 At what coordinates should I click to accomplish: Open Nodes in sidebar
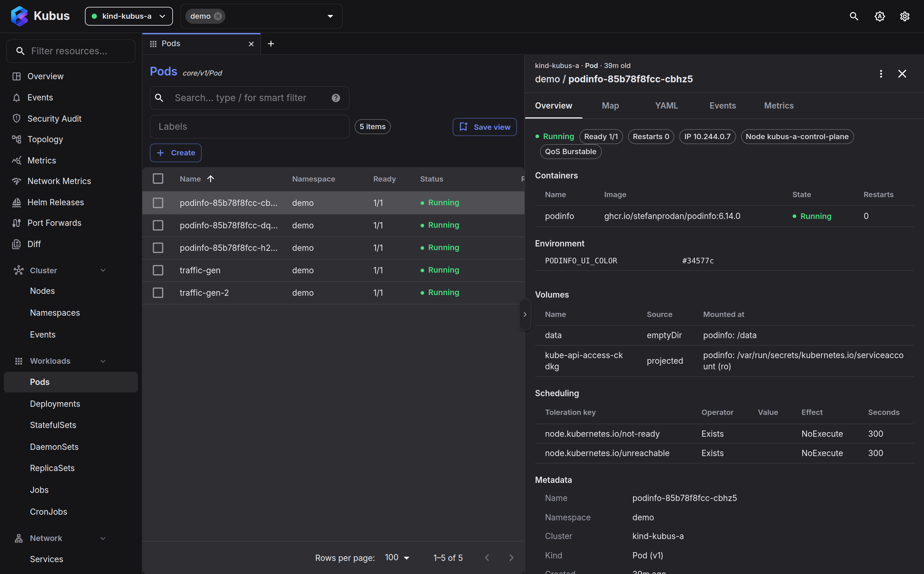71,291
